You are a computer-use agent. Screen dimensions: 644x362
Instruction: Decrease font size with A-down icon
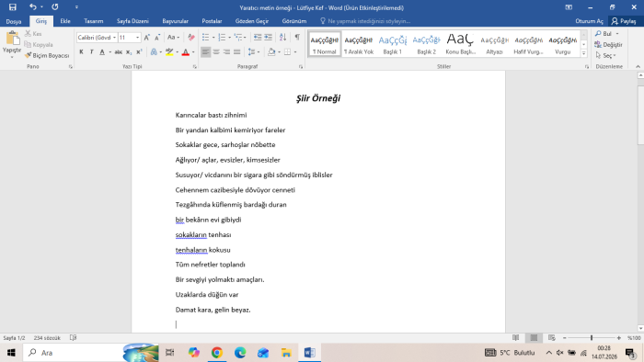click(157, 38)
